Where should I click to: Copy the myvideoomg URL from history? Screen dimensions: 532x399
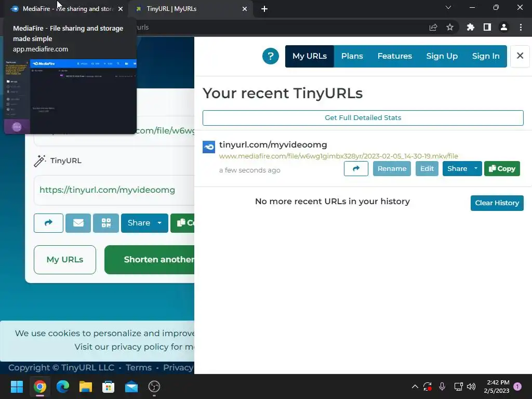[x=502, y=169]
